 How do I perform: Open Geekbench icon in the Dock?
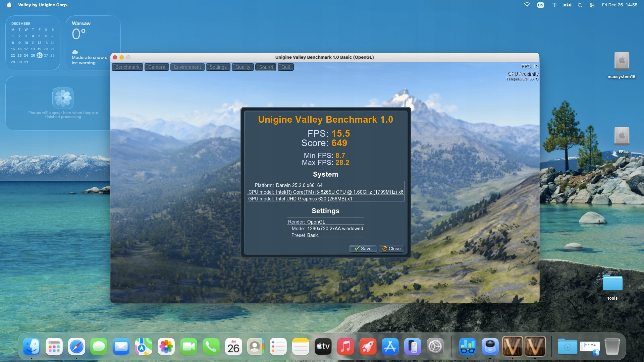click(468, 346)
